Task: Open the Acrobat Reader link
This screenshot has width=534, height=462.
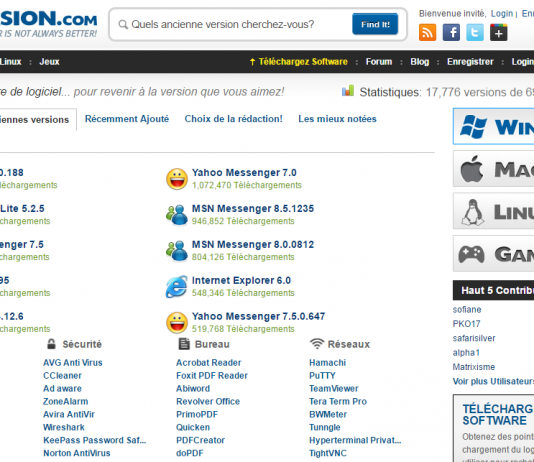Action: [x=209, y=363]
